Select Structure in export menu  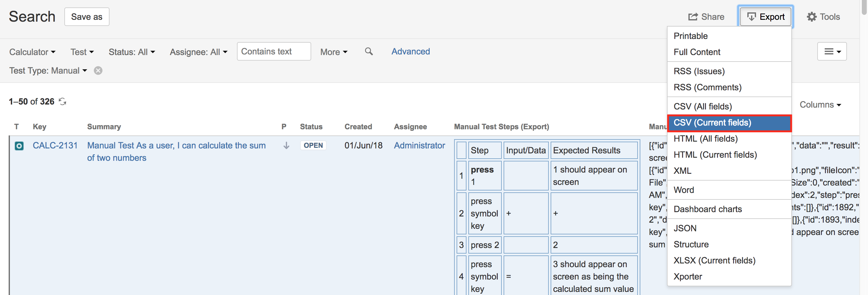coord(729,245)
